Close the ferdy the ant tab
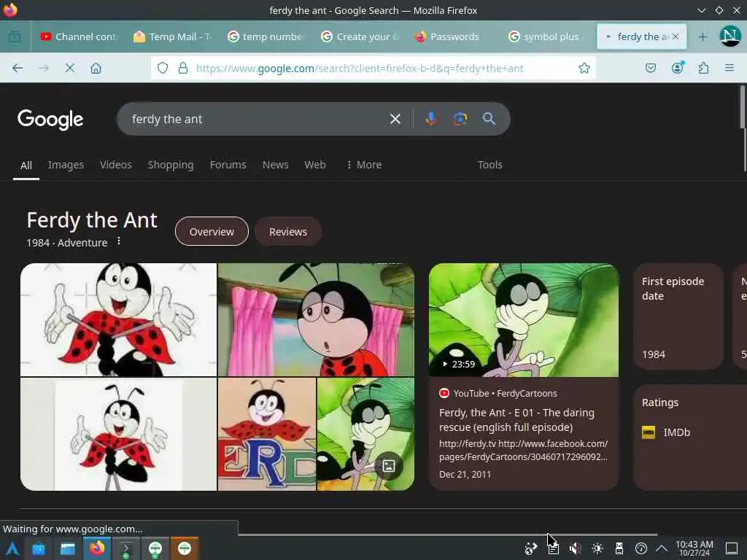The height and width of the screenshot is (560, 747). 675,36
